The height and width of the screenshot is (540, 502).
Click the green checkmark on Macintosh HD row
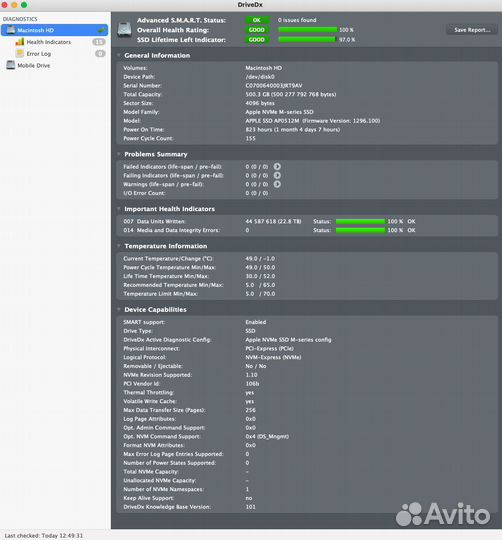tap(101, 30)
